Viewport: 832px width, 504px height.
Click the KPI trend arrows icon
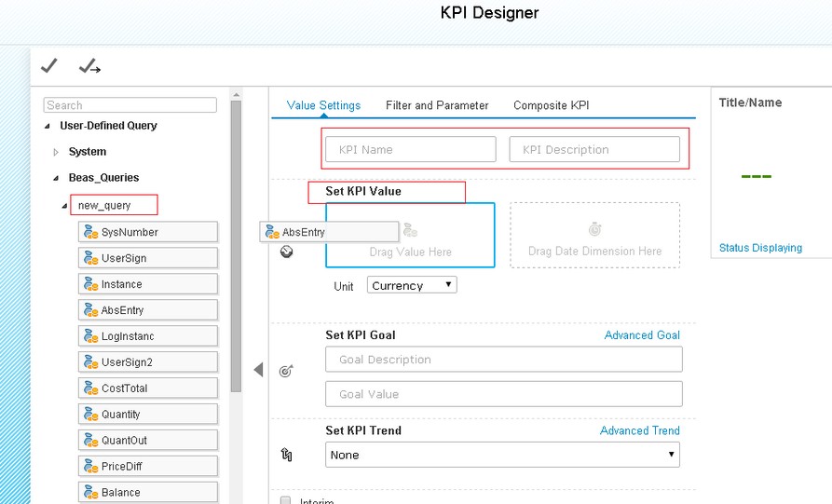pos(287,455)
